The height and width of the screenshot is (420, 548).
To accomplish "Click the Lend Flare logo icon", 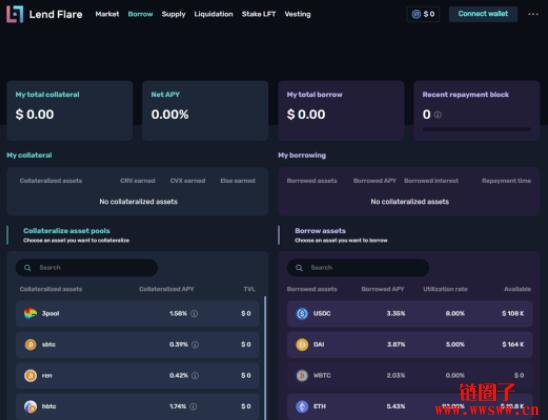I will coord(15,14).
